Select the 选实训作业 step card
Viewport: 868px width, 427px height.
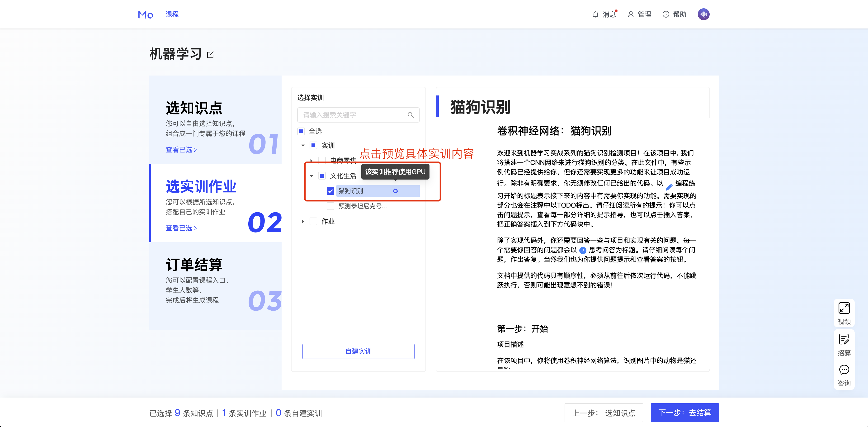[x=215, y=203]
